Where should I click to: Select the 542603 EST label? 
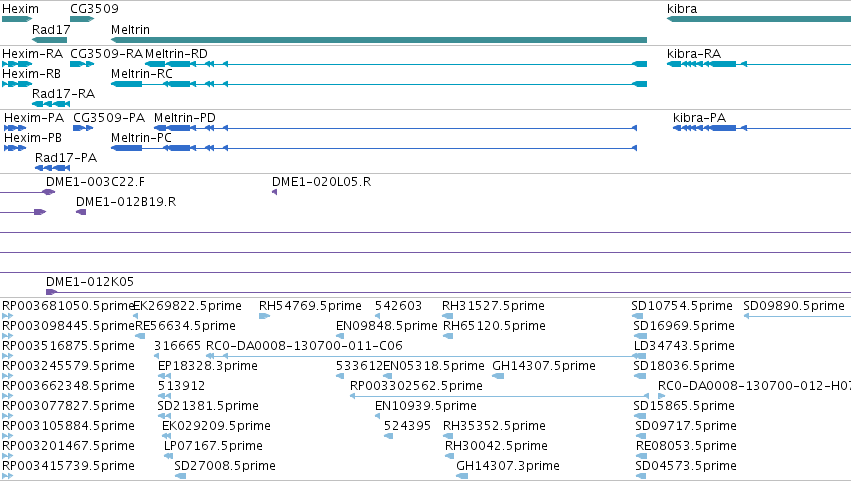coord(398,306)
